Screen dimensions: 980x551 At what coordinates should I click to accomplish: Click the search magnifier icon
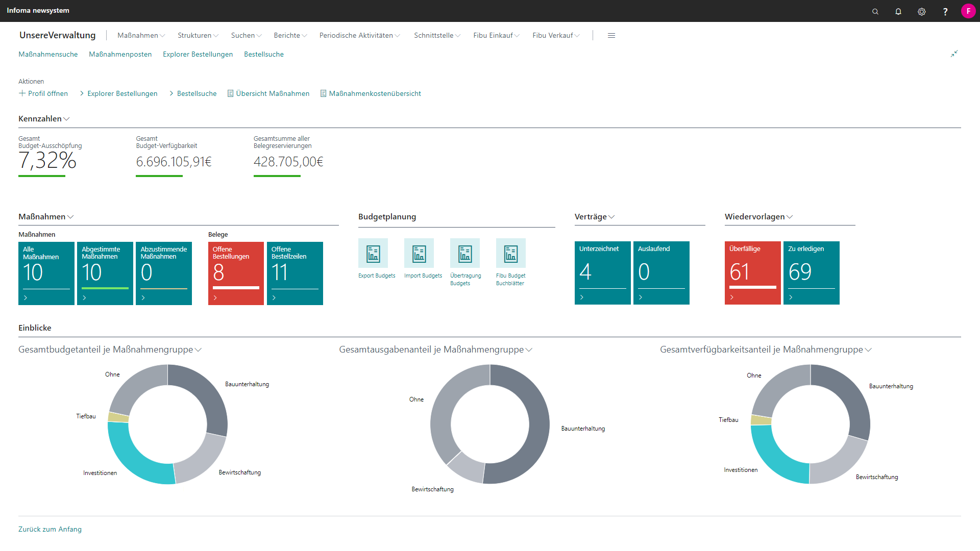tap(875, 11)
